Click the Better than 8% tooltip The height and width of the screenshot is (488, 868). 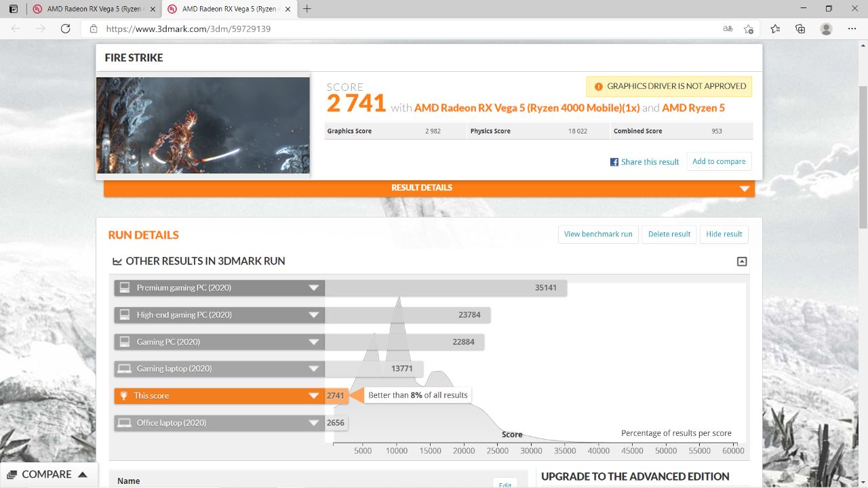(418, 395)
